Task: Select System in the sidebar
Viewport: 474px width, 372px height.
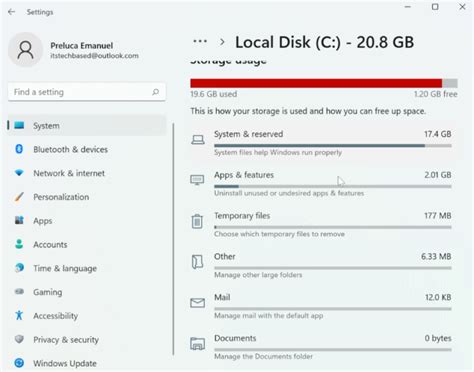Action: coord(86,126)
